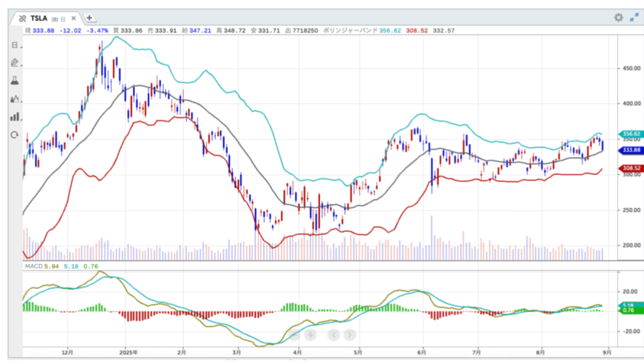This screenshot has height=362, width=644.
Task: Click the link icon on the TSLA tab
Action: 23,18
